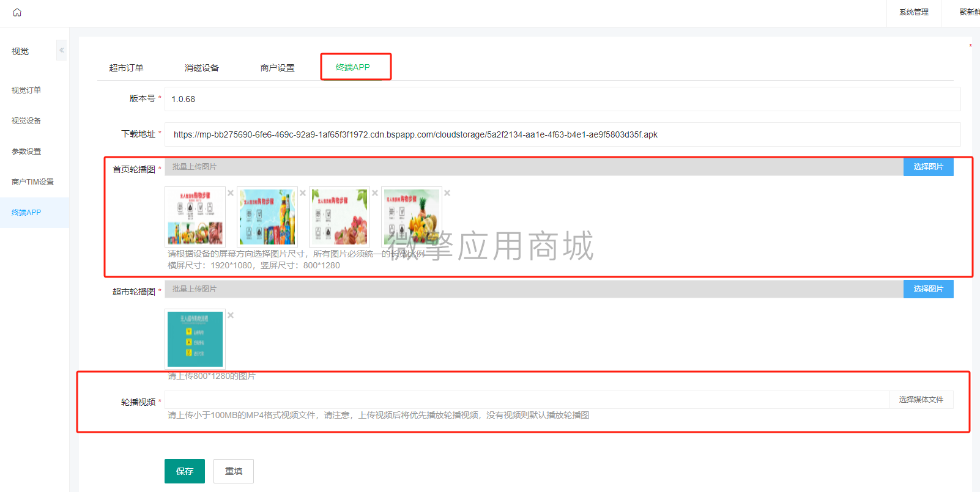Open 参数设置 in the sidebar
980x492 pixels.
(x=26, y=152)
